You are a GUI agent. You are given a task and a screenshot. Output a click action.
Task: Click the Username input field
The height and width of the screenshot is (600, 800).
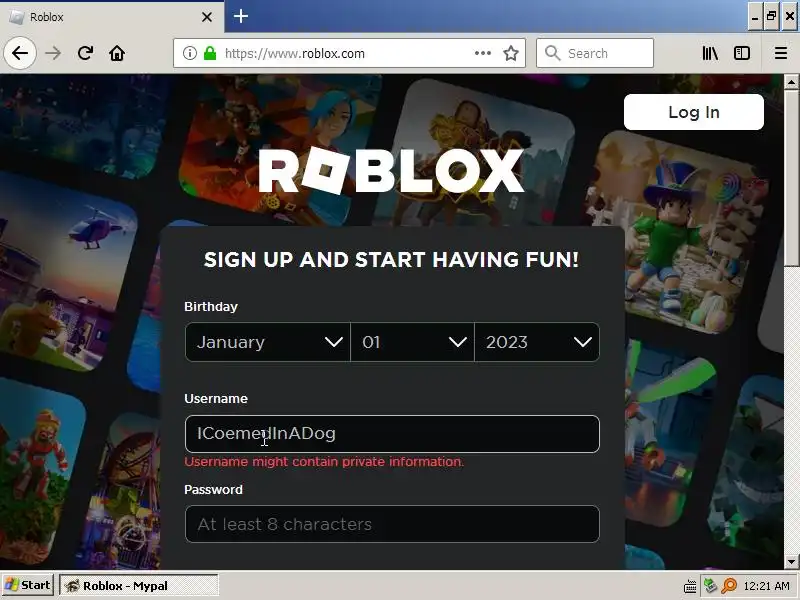pos(392,434)
